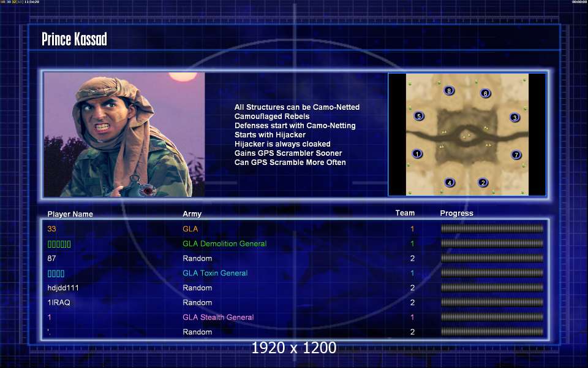588x368 pixels.
Task: Click the Random army in the last row
Action: tap(197, 332)
